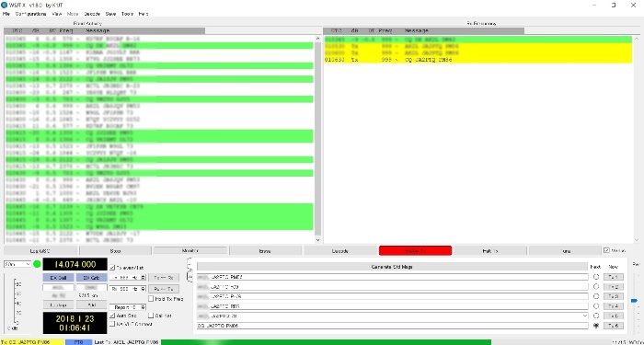
Task: Click the Lookup button
Action: click(59, 305)
